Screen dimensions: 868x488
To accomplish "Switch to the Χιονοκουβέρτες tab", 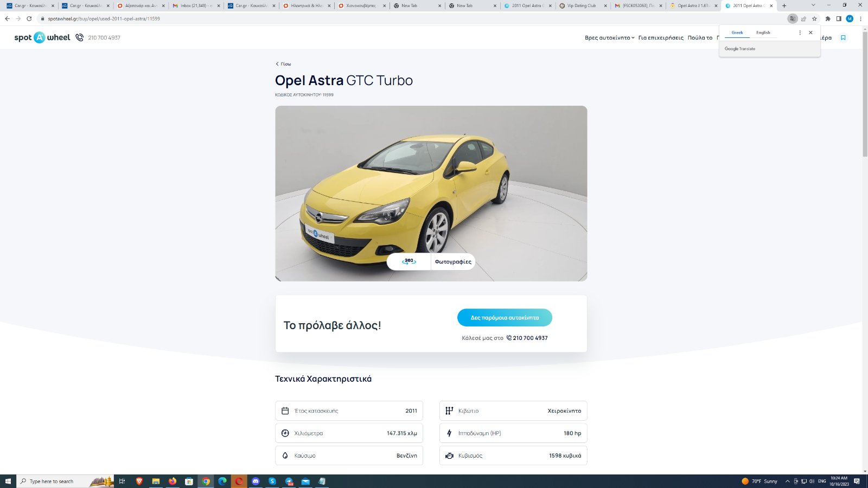I will click(361, 5).
